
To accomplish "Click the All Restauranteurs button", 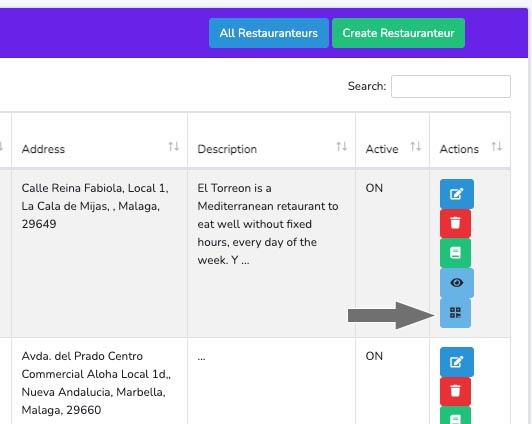I will click(x=269, y=33).
